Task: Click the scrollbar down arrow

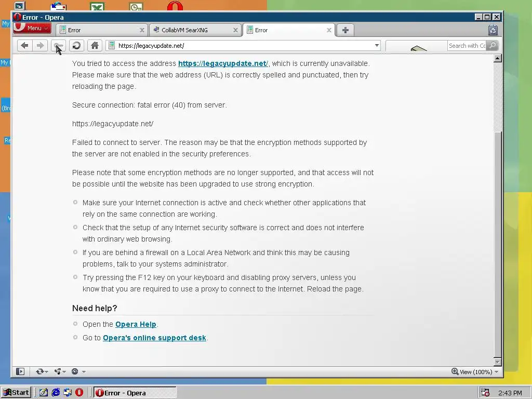Action: [x=497, y=362]
